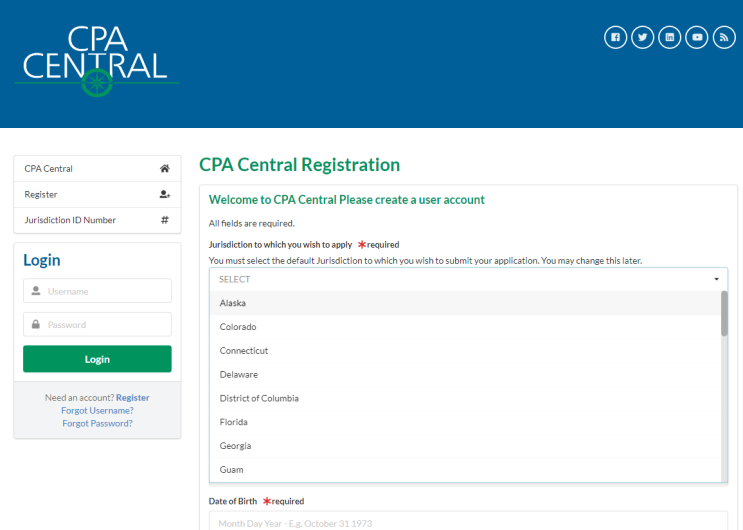Follow the Forgot Password? link
Viewport: 743px width, 530px height.
[x=97, y=423]
